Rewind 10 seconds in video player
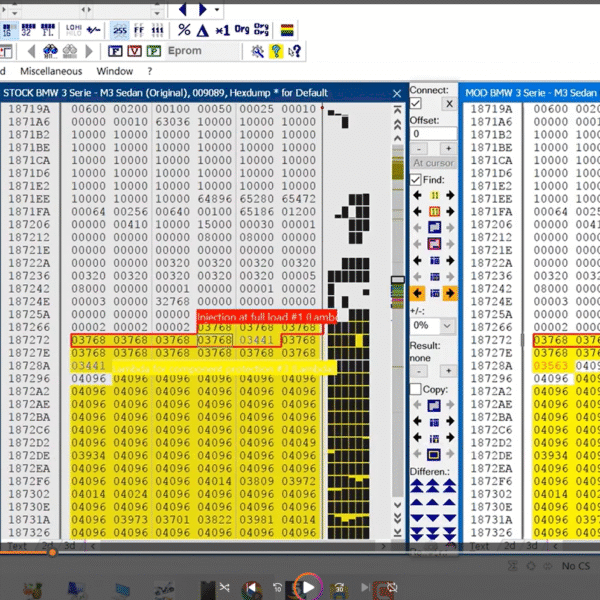 coord(277,587)
